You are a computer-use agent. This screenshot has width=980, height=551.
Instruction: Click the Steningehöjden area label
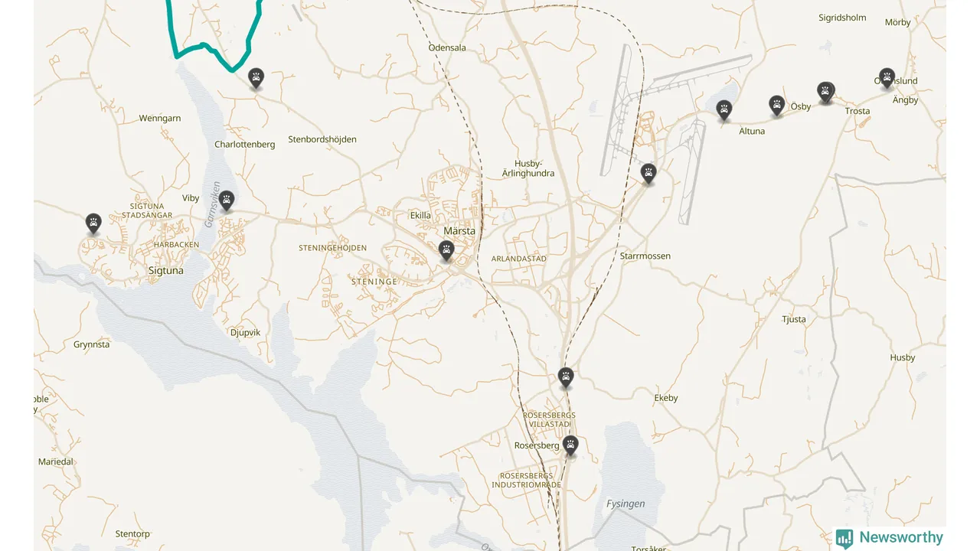333,248
